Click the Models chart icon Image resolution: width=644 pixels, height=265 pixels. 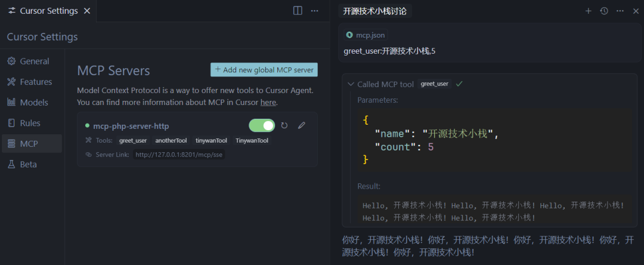tap(11, 102)
